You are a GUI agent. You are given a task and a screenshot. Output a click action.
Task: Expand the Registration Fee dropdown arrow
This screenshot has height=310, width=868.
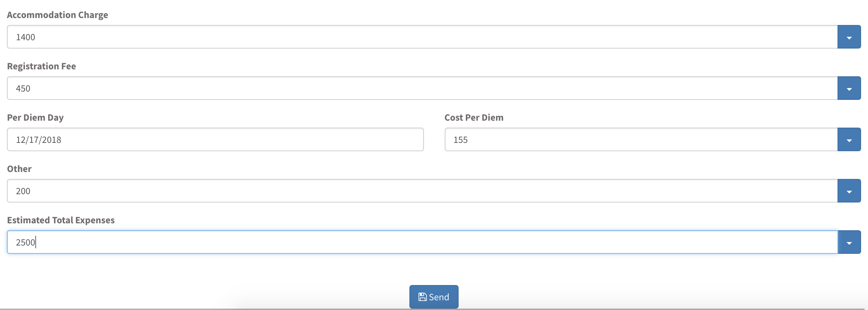tap(849, 88)
